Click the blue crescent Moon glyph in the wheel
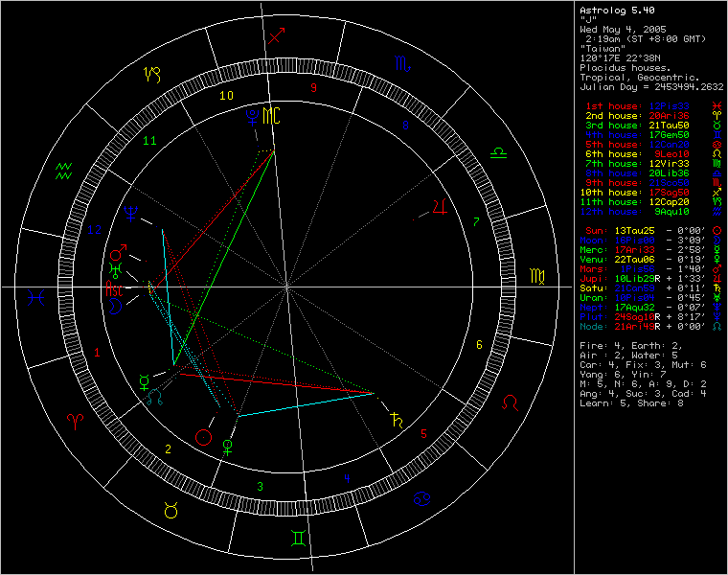The image size is (728, 575). click(x=115, y=306)
